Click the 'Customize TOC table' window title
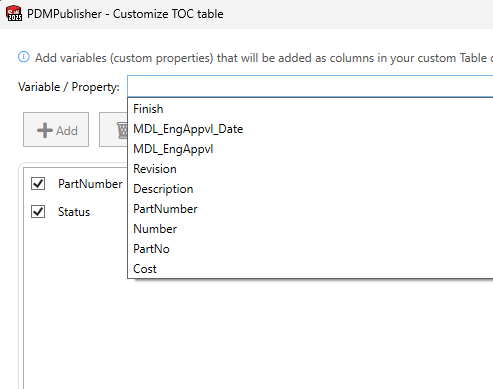Screen dimensions: 493x389 [x=168, y=14]
